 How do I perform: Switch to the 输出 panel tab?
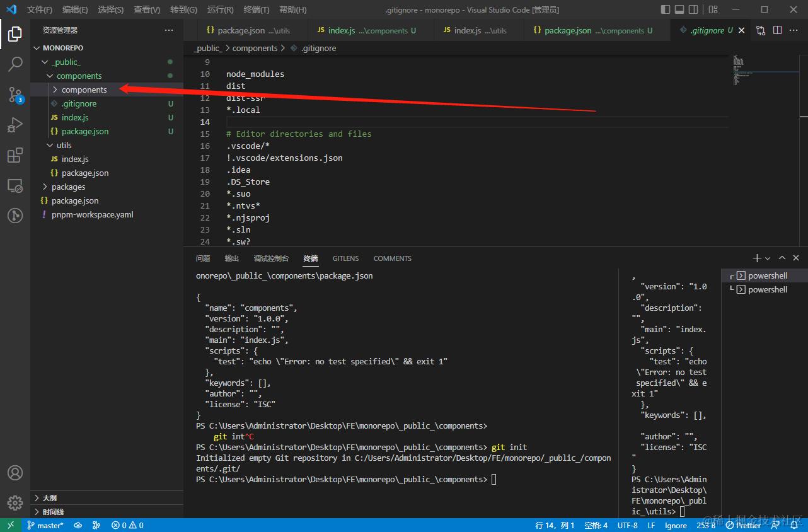coord(232,258)
